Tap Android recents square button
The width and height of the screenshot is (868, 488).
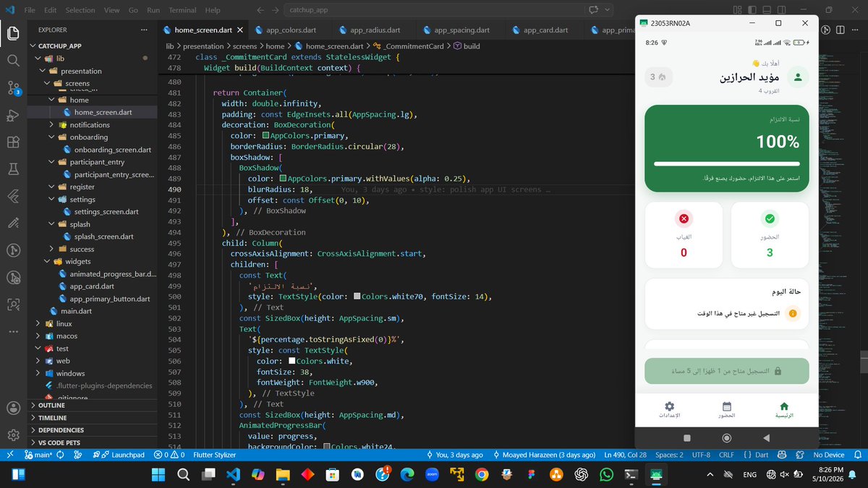[x=687, y=437]
